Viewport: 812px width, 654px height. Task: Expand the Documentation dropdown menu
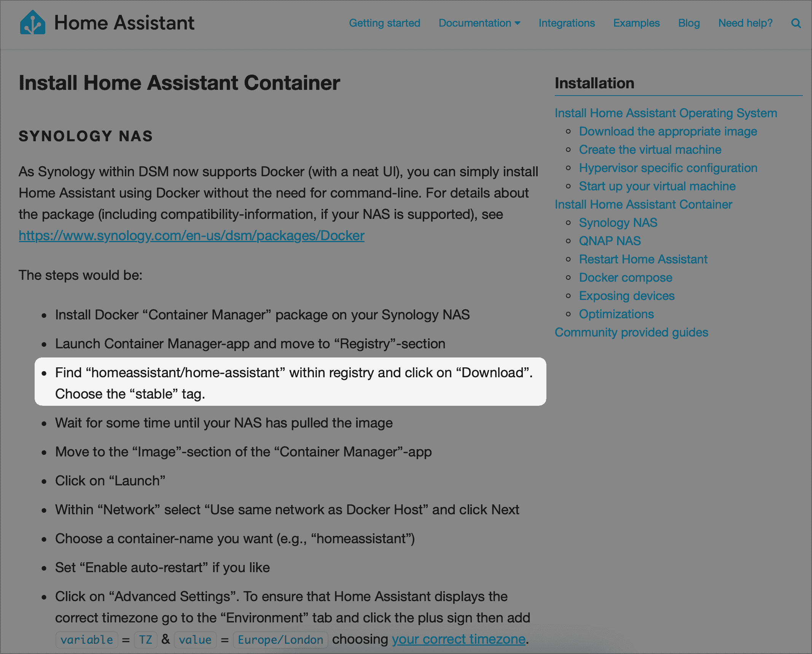coord(479,23)
